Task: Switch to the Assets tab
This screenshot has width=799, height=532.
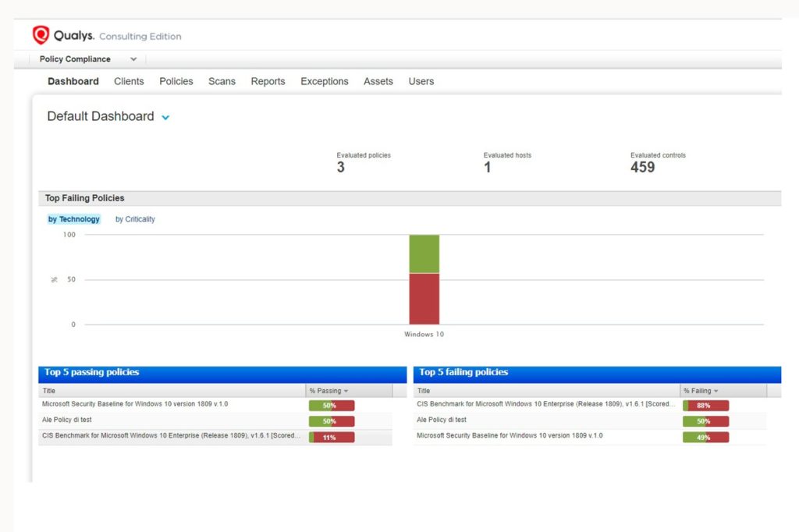Action: 378,82
